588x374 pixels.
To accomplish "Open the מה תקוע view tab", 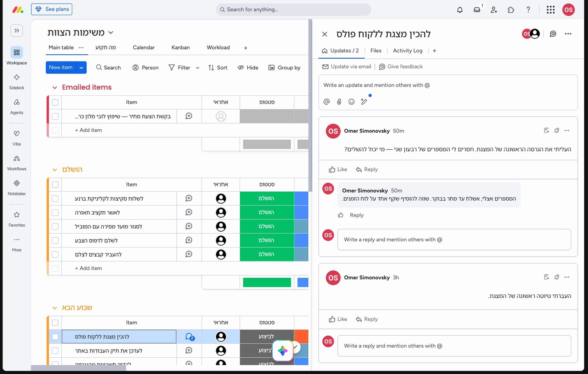I will click(x=106, y=48).
